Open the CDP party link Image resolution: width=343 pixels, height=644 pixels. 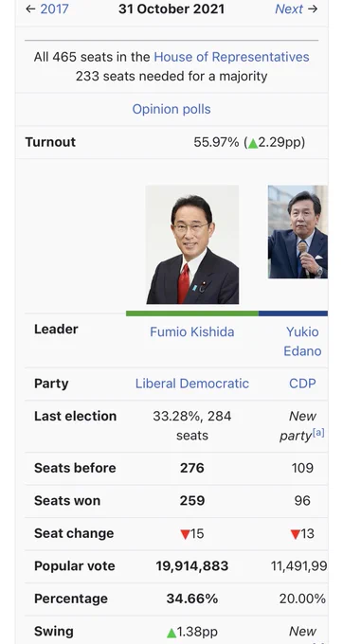302,384
